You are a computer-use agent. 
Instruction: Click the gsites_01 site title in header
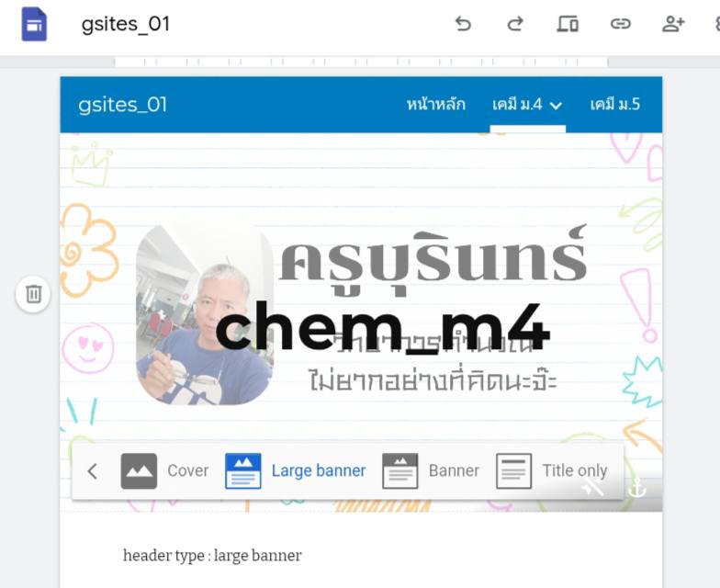click(123, 105)
